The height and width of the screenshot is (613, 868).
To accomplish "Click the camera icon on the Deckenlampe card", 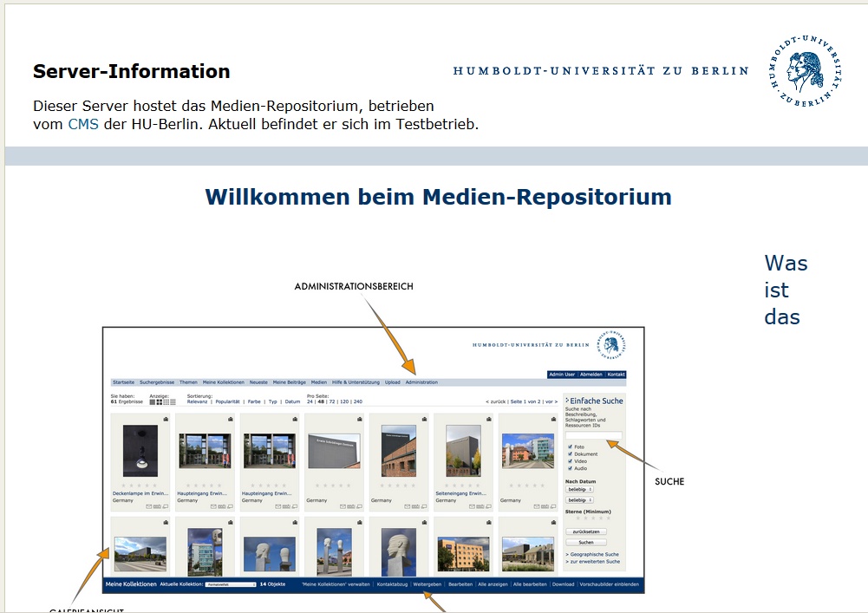I will point(166,419).
